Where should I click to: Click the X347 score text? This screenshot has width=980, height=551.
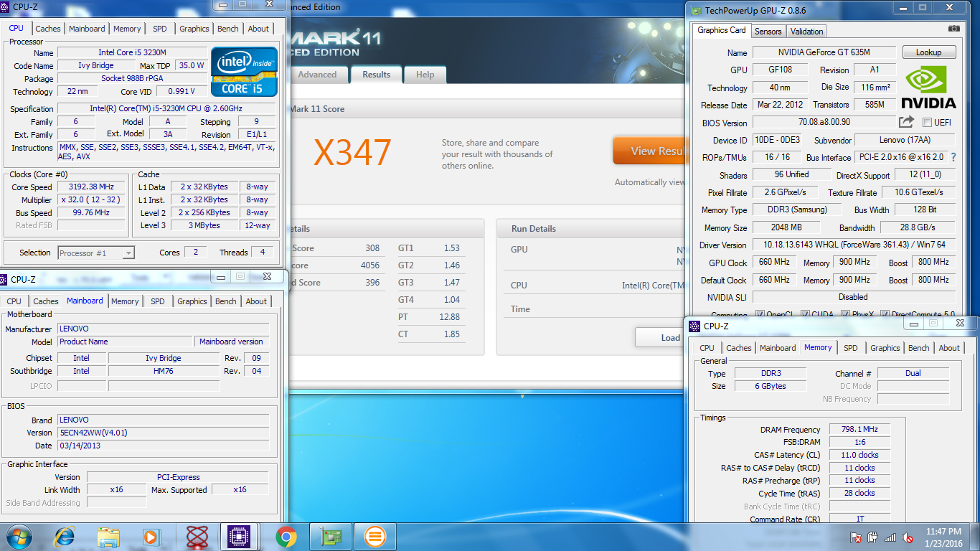pyautogui.click(x=353, y=152)
